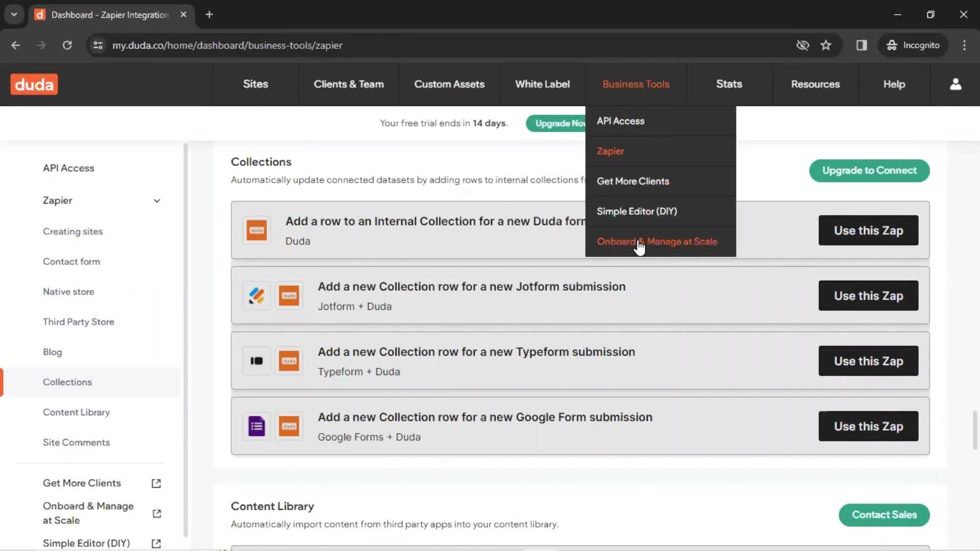Click the Google Forms app icon

(x=256, y=426)
